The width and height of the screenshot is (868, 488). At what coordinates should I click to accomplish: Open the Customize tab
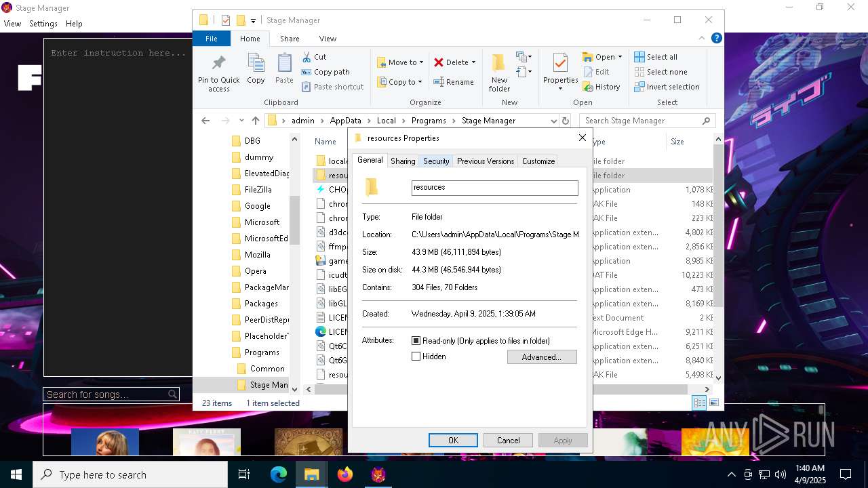pyautogui.click(x=538, y=161)
